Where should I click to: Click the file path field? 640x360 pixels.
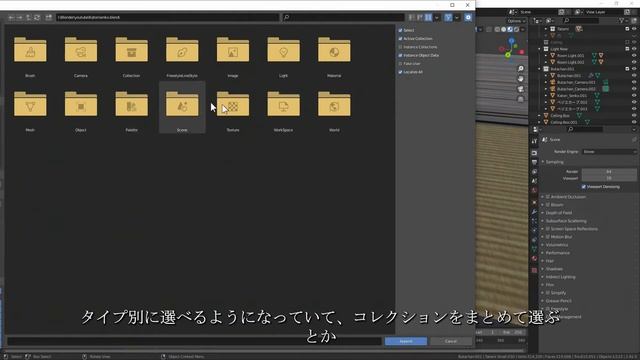(167, 18)
